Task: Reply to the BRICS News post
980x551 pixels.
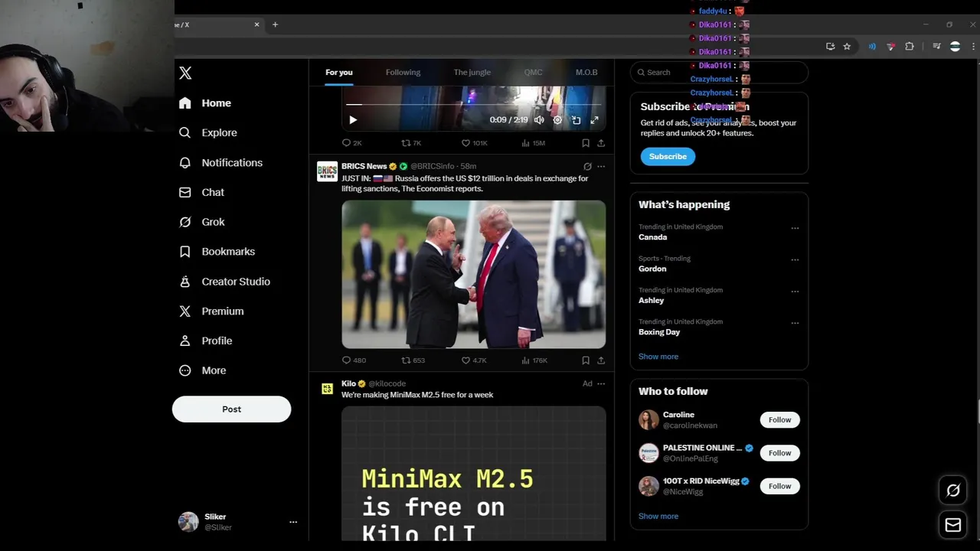Action: 354,360
